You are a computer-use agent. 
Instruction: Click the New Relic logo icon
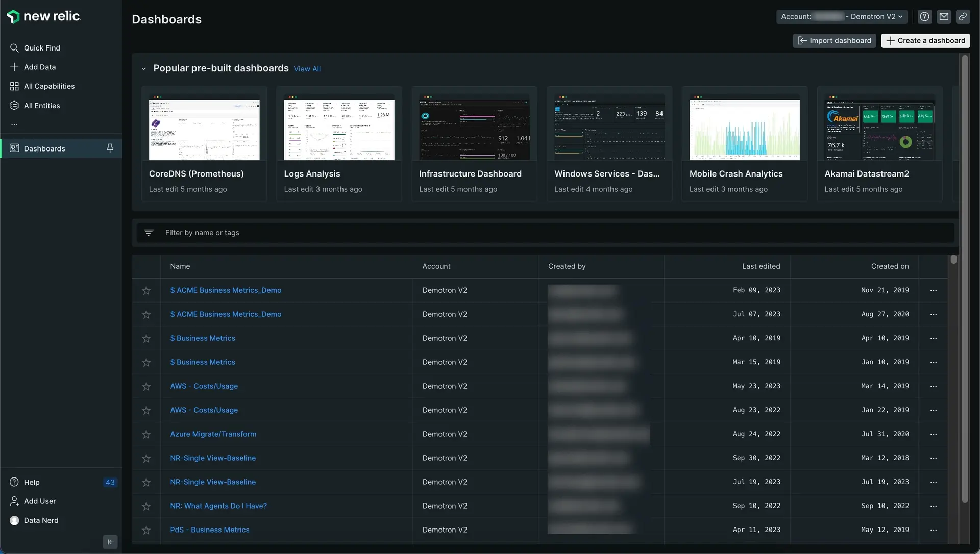point(12,15)
